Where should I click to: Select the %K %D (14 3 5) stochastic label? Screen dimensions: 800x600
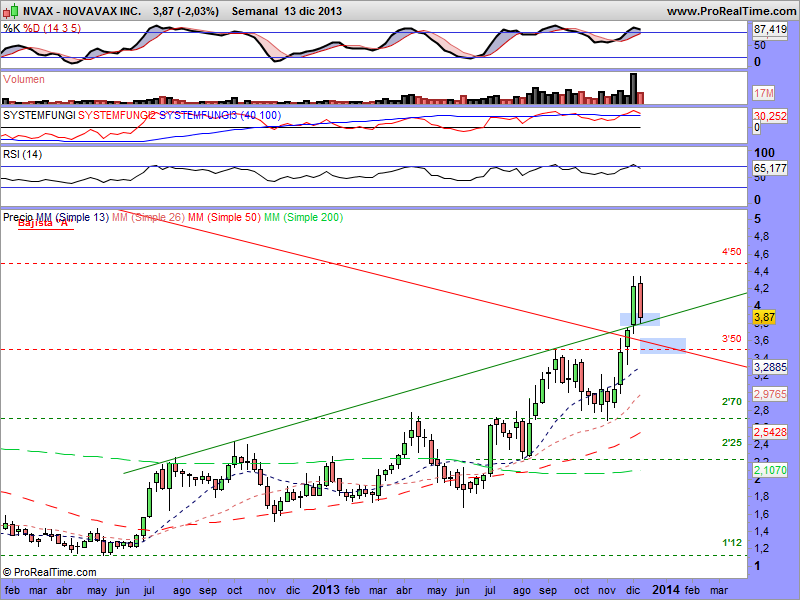[x=42, y=29]
